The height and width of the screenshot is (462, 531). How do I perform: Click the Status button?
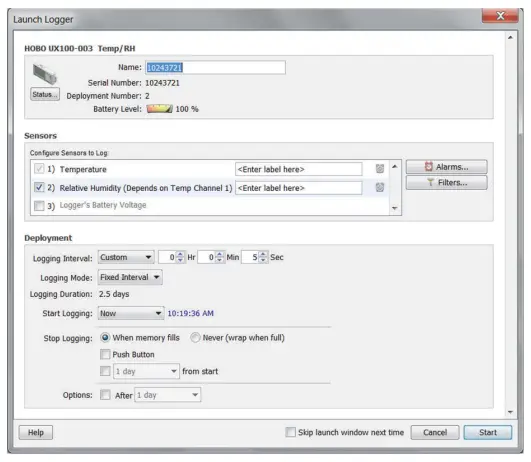pos(45,94)
